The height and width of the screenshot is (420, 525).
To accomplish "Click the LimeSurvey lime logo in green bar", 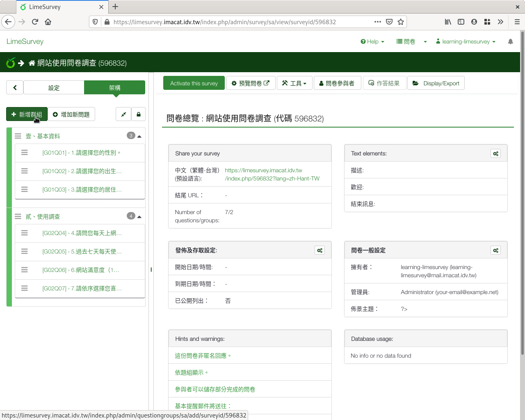I will 11,63.
